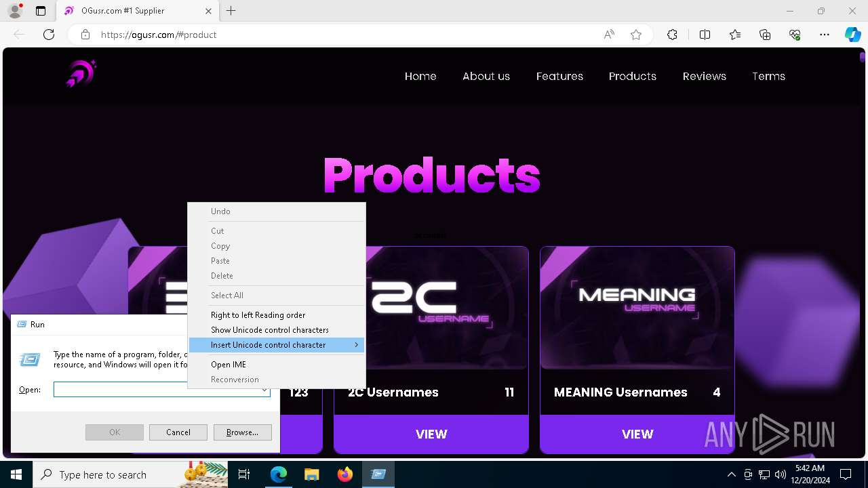868x488 pixels.
Task: Click the browser profile avatar icon
Action: (15, 11)
